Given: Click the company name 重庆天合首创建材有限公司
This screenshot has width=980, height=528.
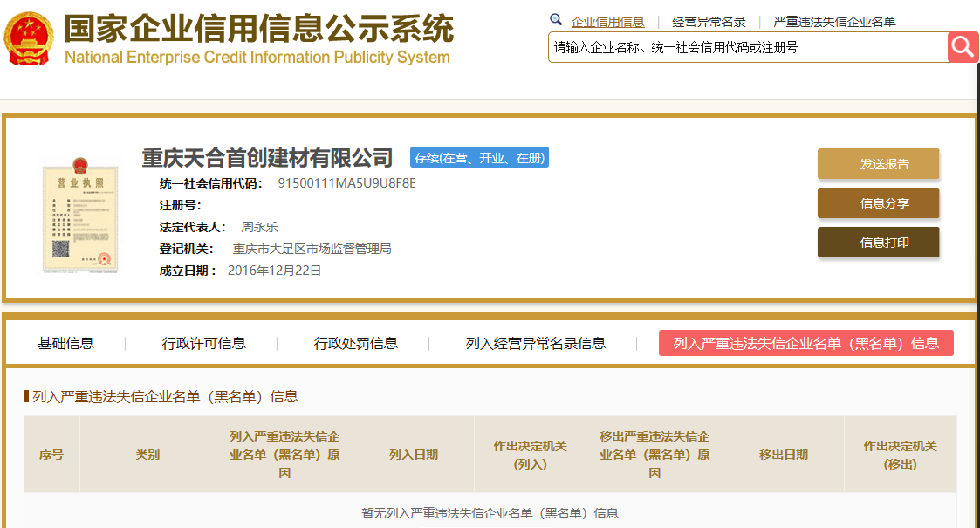Looking at the screenshot, I should point(267,157).
